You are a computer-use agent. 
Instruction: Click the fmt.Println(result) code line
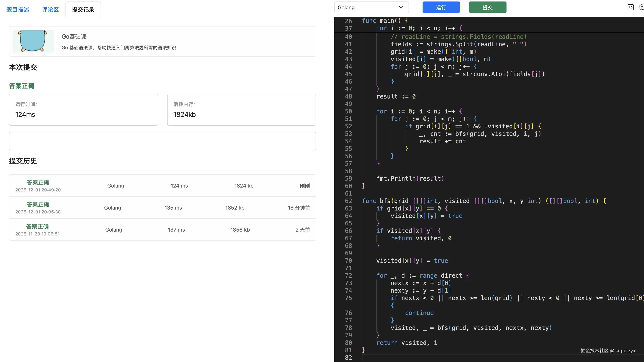click(x=410, y=179)
